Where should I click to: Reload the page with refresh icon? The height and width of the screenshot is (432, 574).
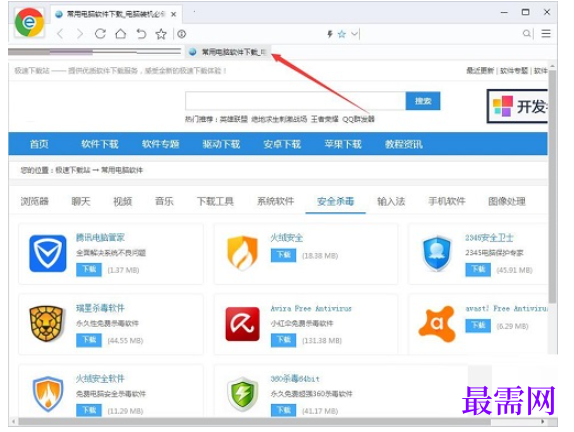(100, 34)
